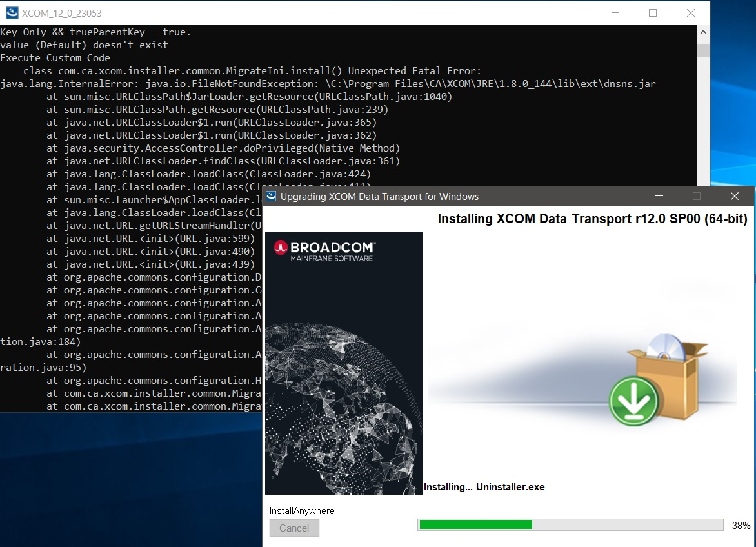The width and height of the screenshot is (756, 547).
Task: Click the 'Key_Only && trueParentKey = true.' line
Action: [x=95, y=32]
